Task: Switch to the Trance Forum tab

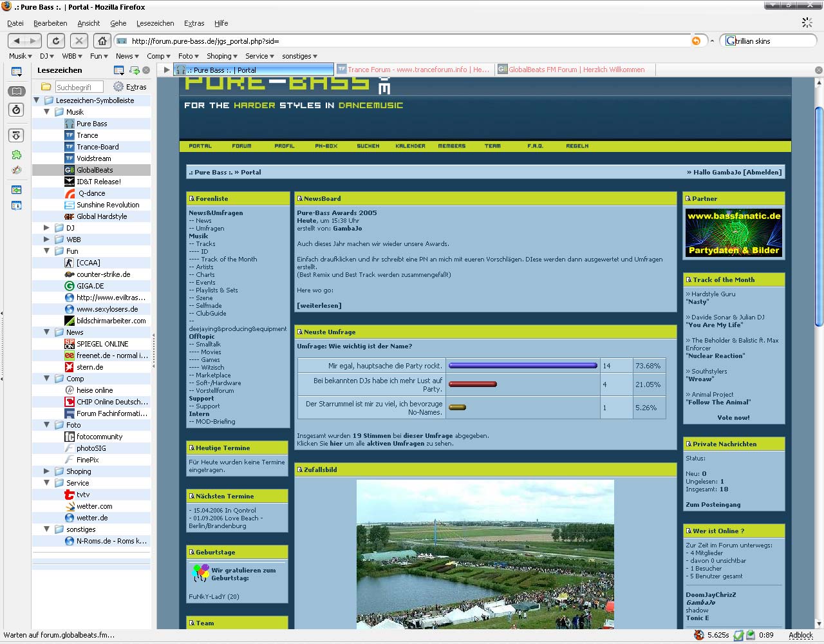Action: (414, 70)
